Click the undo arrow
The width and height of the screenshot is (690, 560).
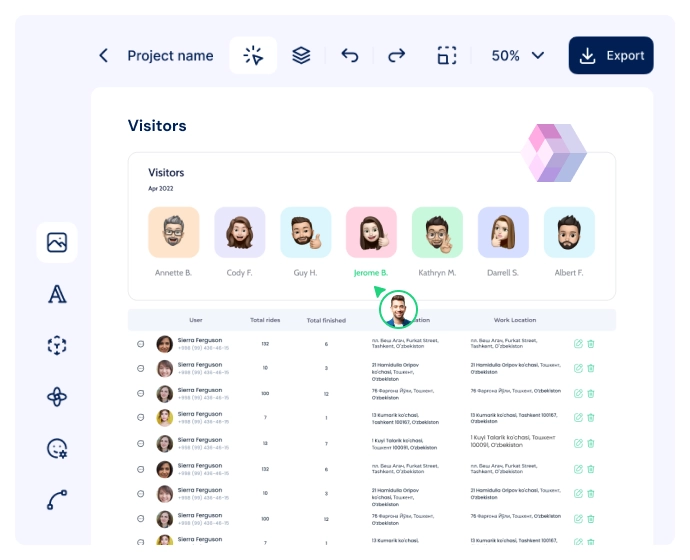(x=349, y=56)
